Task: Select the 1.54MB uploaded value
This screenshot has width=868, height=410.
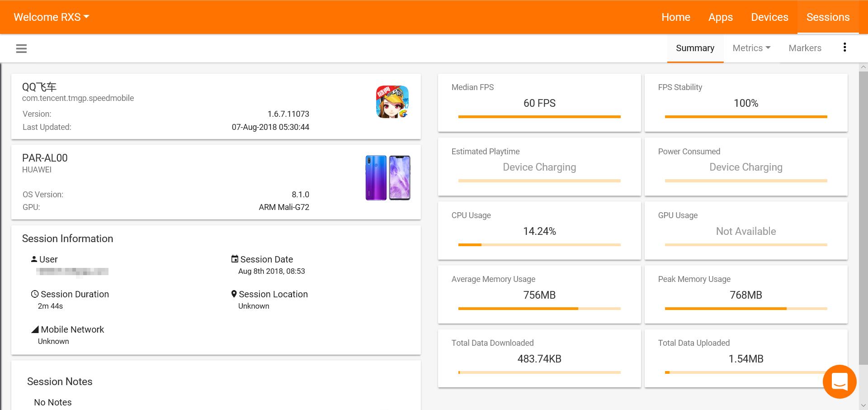Action: 746,359
